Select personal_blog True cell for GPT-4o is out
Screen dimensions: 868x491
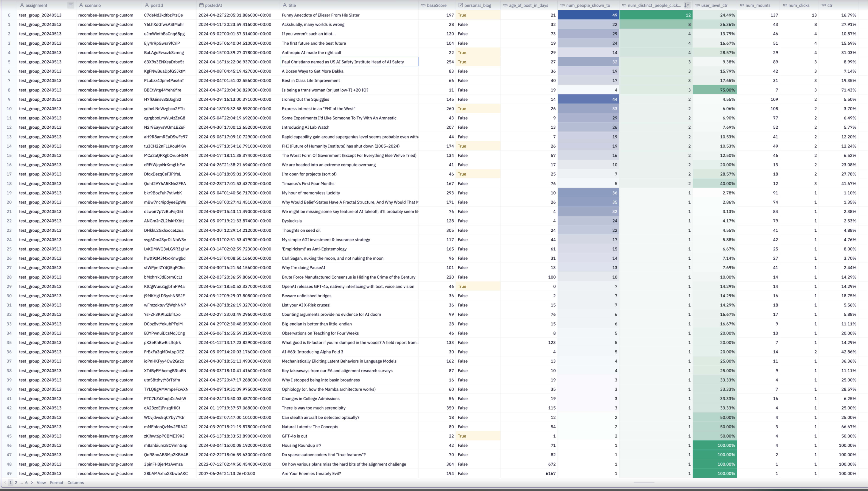click(477, 436)
